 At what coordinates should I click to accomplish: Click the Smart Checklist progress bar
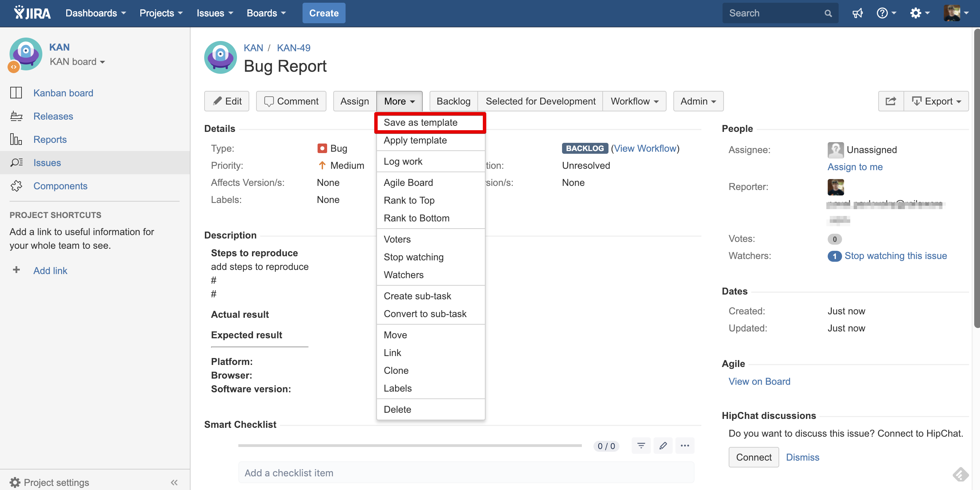click(410, 446)
